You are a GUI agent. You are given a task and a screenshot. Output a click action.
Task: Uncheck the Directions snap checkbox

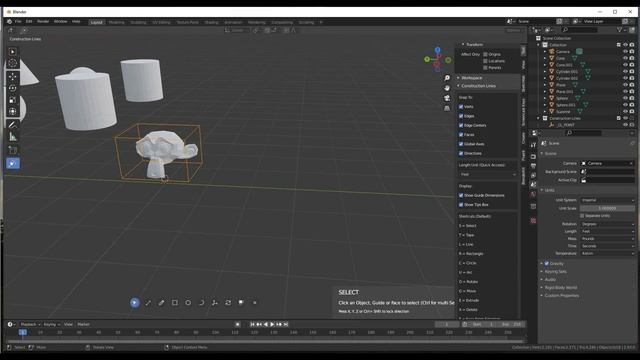[x=461, y=153]
